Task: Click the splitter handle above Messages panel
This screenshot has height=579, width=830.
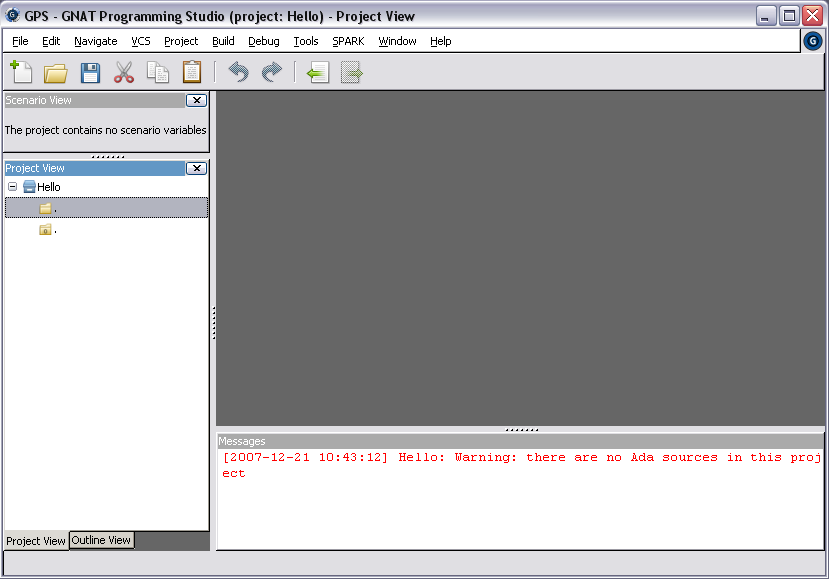Action: [x=521, y=429]
